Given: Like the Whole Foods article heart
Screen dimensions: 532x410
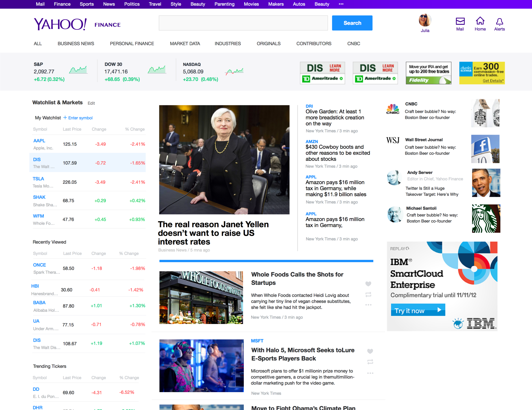Looking at the screenshot, I should (368, 284).
